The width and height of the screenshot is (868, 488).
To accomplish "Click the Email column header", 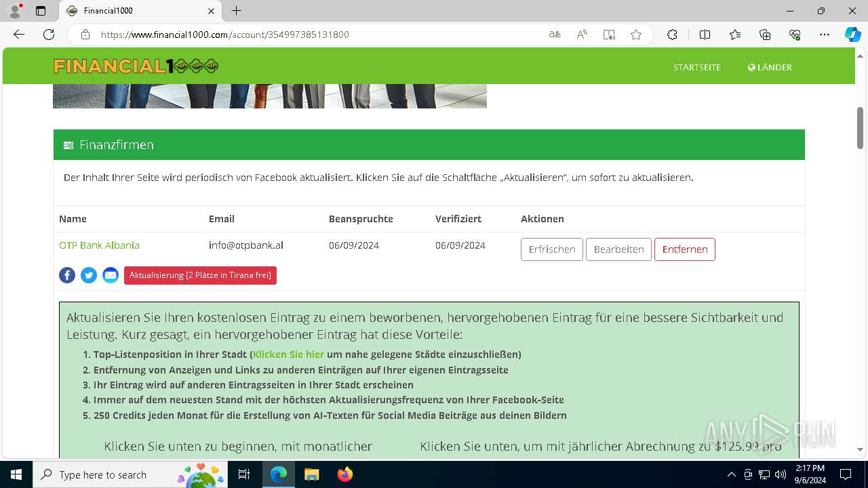I will 222,219.
